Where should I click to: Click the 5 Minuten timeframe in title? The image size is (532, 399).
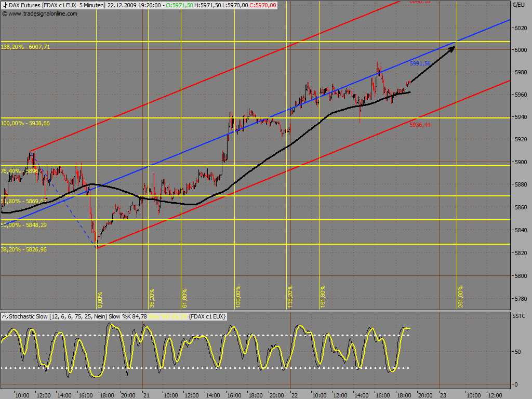click(92, 5)
